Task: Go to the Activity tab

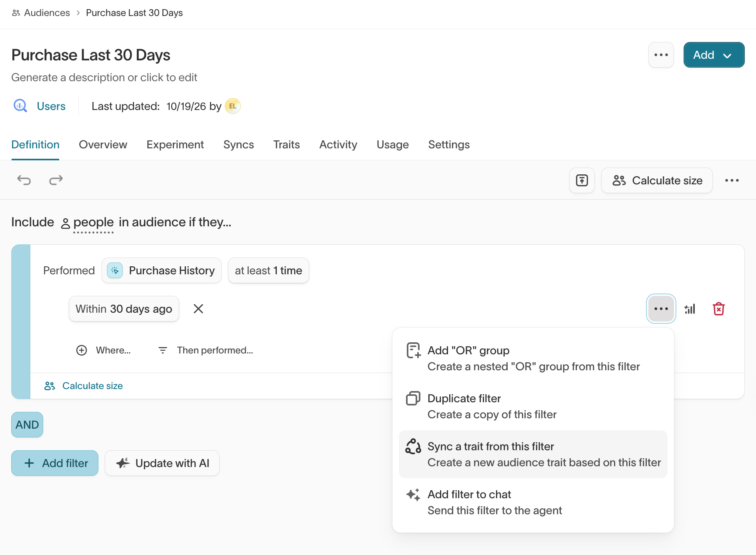Action: 338,144
